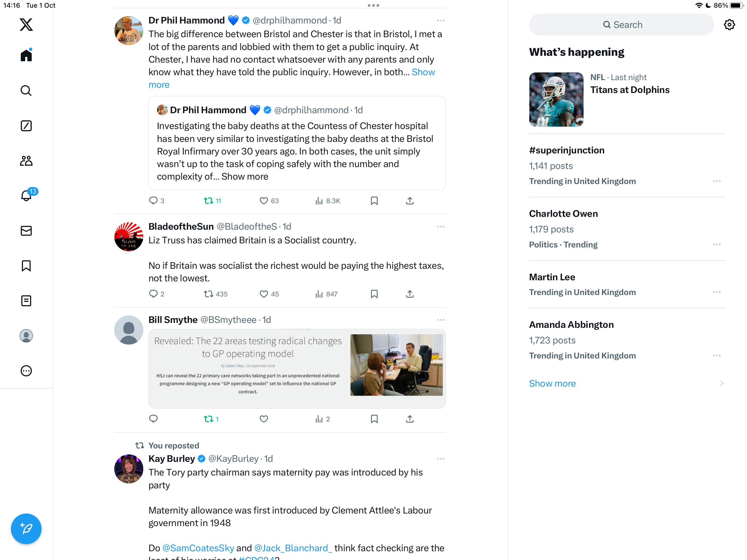Image resolution: width=747 pixels, height=560 pixels.
Task: Open the Grok slash icon in sidebar
Action: click(x=26, y=126)
